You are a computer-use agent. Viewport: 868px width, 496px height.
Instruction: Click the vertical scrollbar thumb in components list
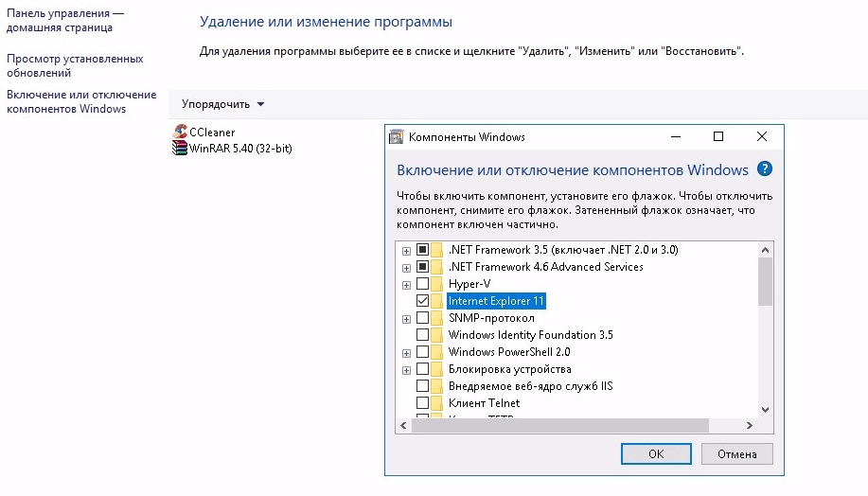tap(765, 281)
